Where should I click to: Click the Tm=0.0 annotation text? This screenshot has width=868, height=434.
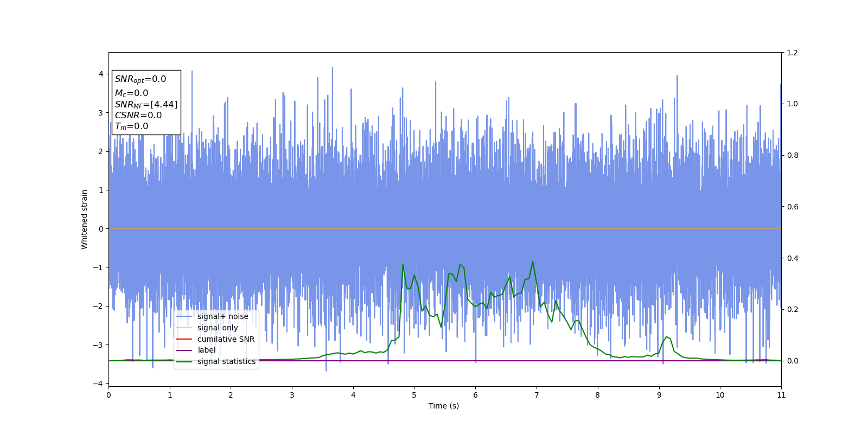click(x=131, y=126)
